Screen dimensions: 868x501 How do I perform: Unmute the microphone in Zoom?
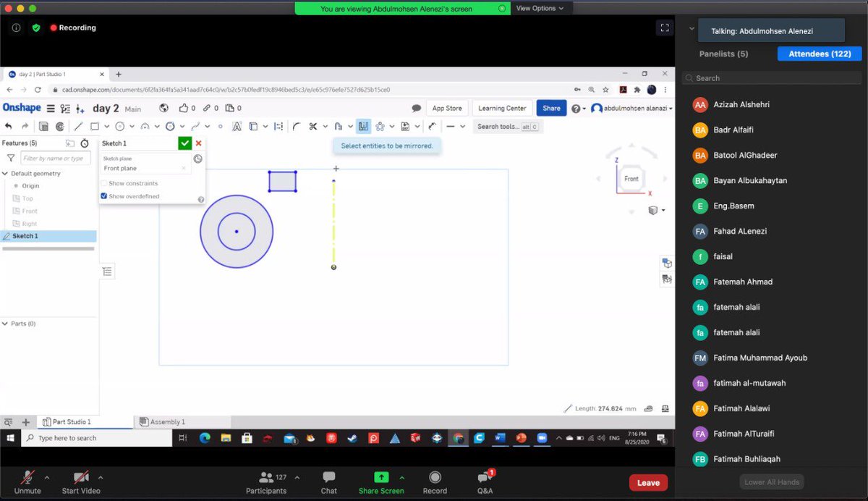tap(27, 482)
